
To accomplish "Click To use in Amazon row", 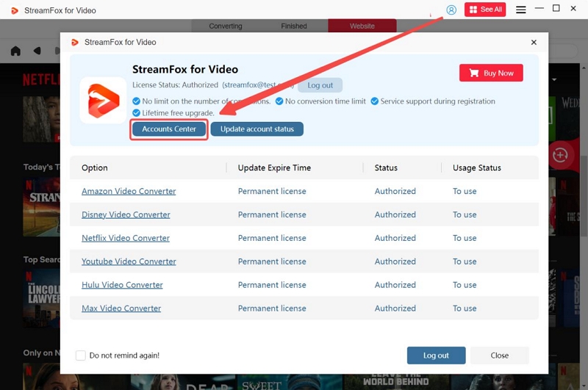I will 465,192.
